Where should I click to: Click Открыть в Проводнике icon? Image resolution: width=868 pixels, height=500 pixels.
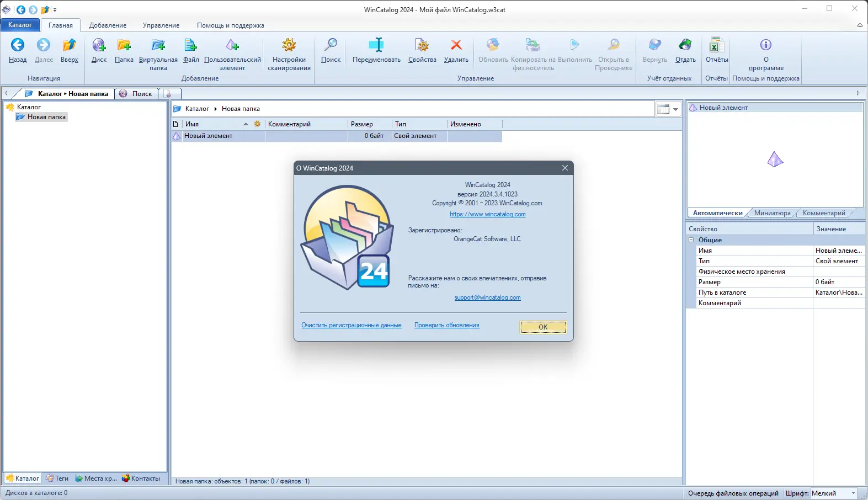614,45
